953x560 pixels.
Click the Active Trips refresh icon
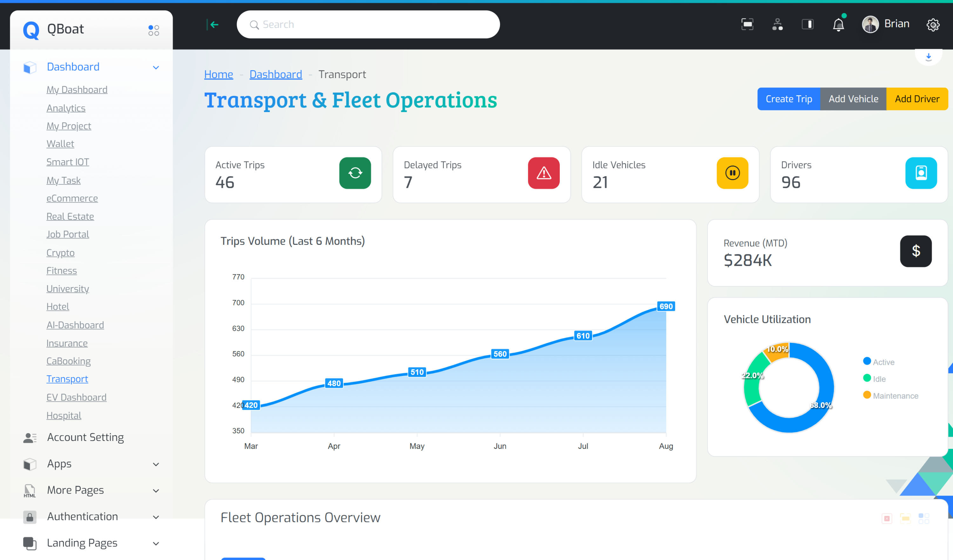click(x=355, y=173)
